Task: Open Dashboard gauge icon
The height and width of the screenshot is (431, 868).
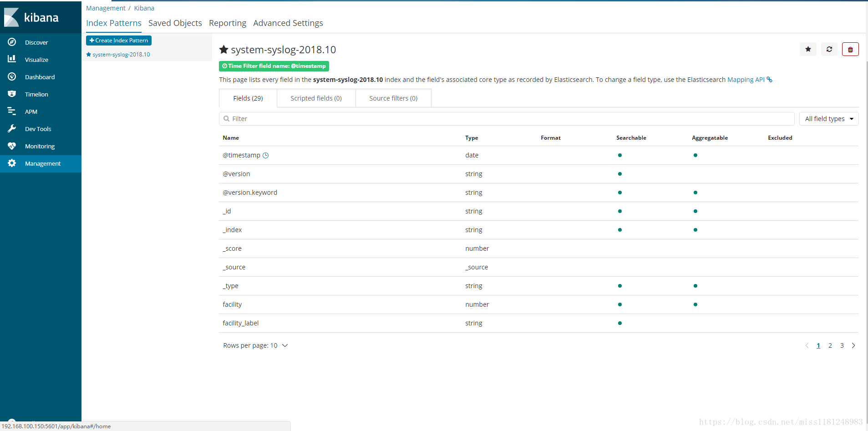Action: (12, 76)
